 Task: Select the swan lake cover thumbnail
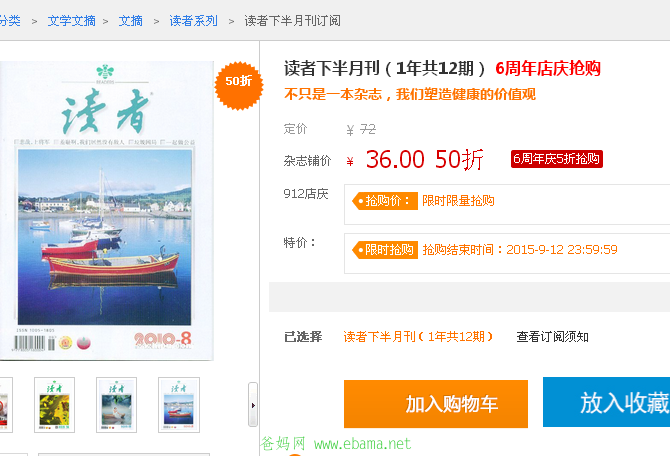(x=116, y=405)
